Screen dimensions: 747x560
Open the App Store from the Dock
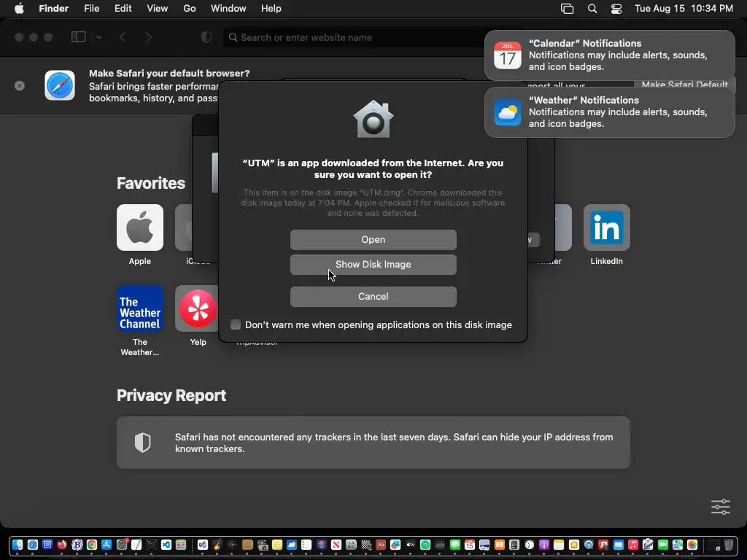107,545
